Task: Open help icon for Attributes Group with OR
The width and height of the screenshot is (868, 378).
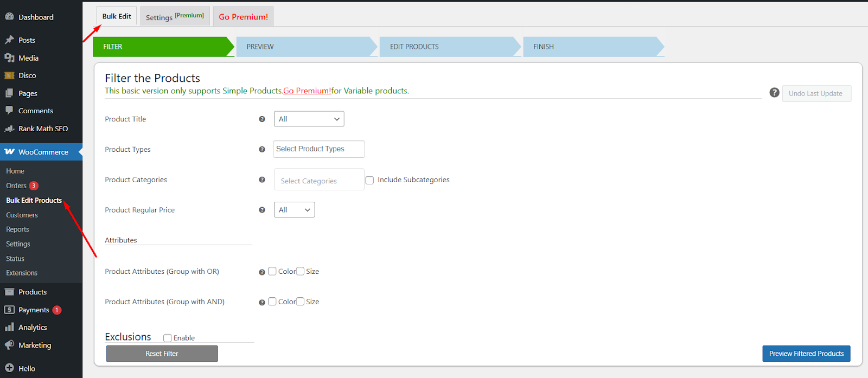Action: (x=262, y=272)
